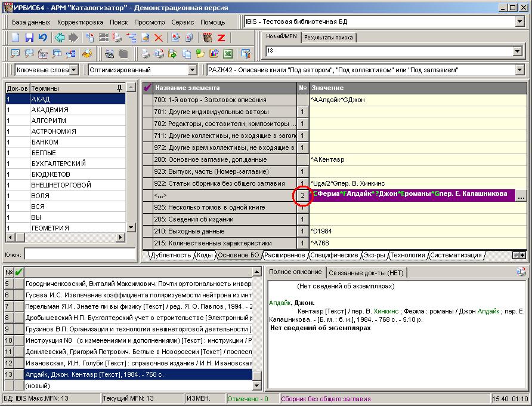Click the ellipsis button in highlighted value row
Screen dimensions: 532x406
521,196
